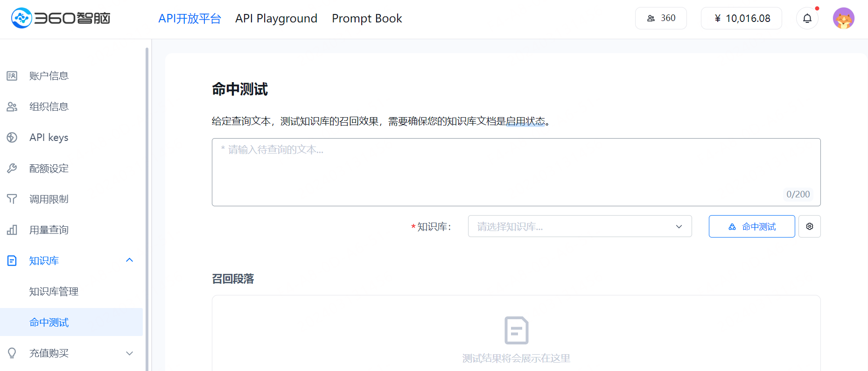The height and width of the screenshot is (371, 868).
Task: Open API keys in the sidebar
Action: pos(49,137)
